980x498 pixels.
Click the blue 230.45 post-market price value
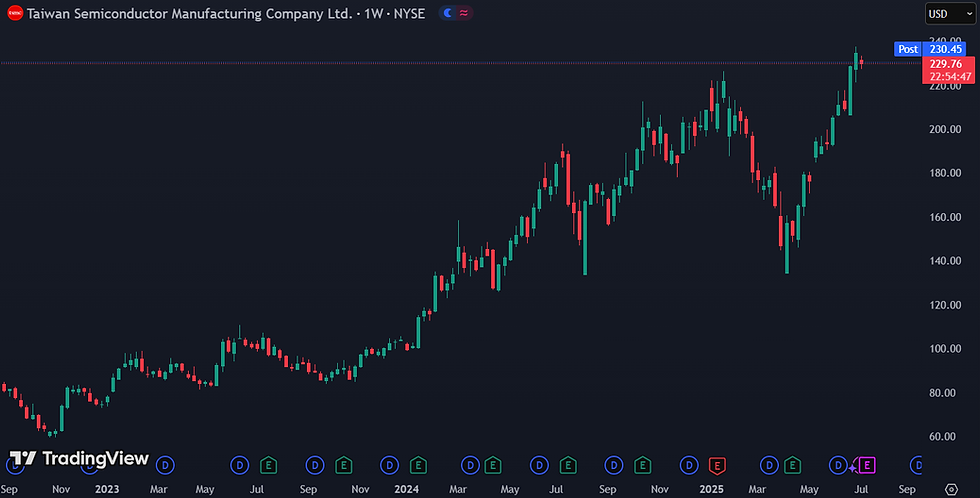[945, 49]
